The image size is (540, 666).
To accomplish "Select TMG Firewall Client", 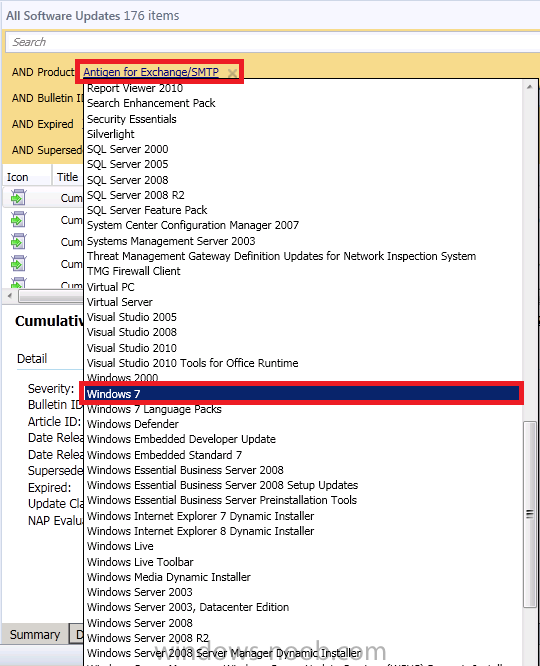I will pos(133,271).
